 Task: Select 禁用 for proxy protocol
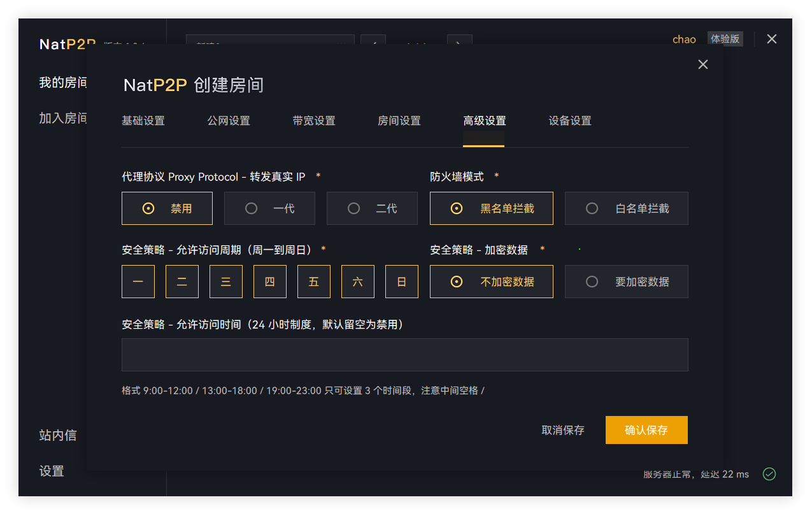pos(167,208)
